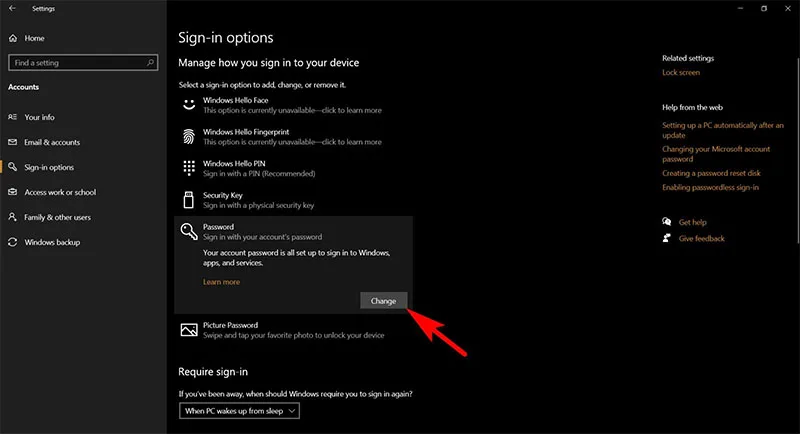Click the Get help link

(692, 222)
